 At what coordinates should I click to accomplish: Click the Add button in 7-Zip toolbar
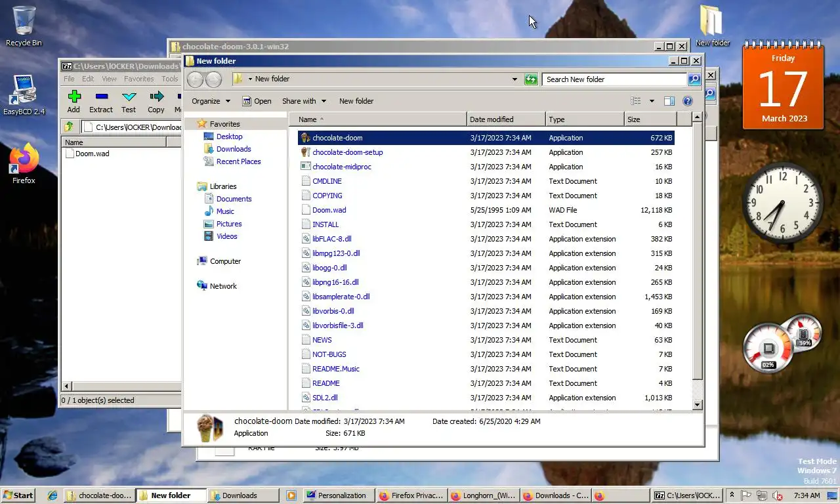tap(73, 102)
